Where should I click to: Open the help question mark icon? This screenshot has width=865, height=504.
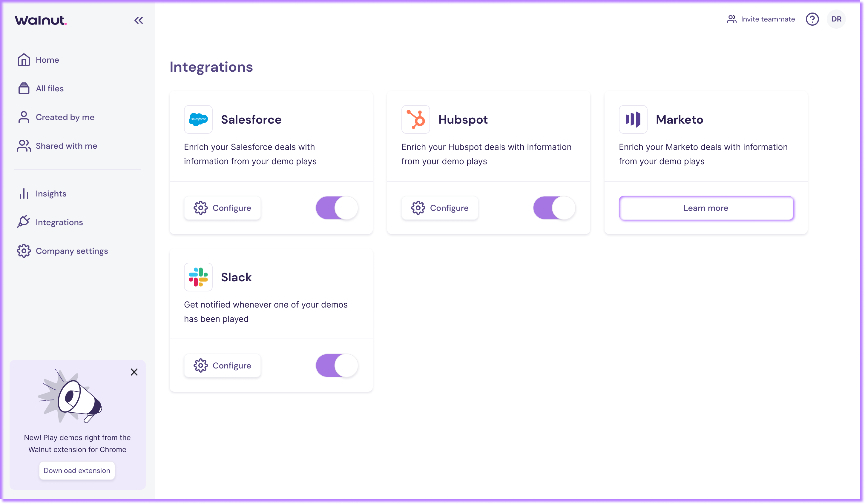point(812,19)
